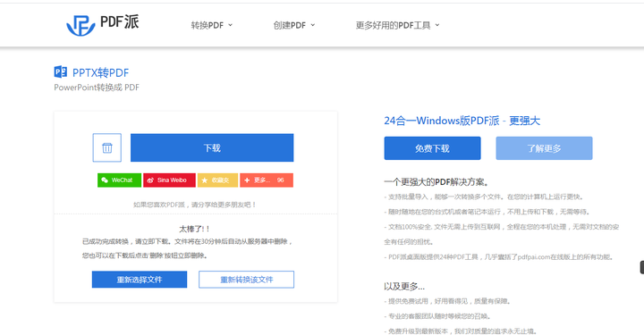The image size is (644, 335).
Task: Click the 太棒了!! success message
Action: point(195,229)
